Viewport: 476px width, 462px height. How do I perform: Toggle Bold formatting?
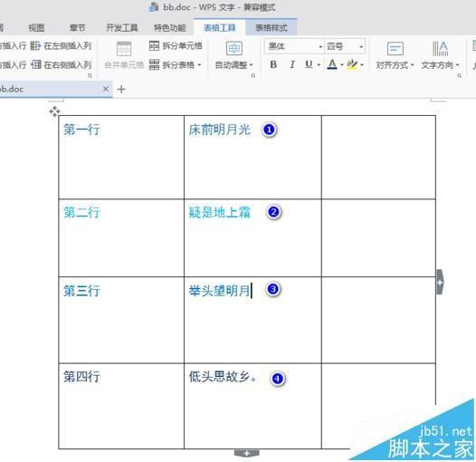click(273, 64)
